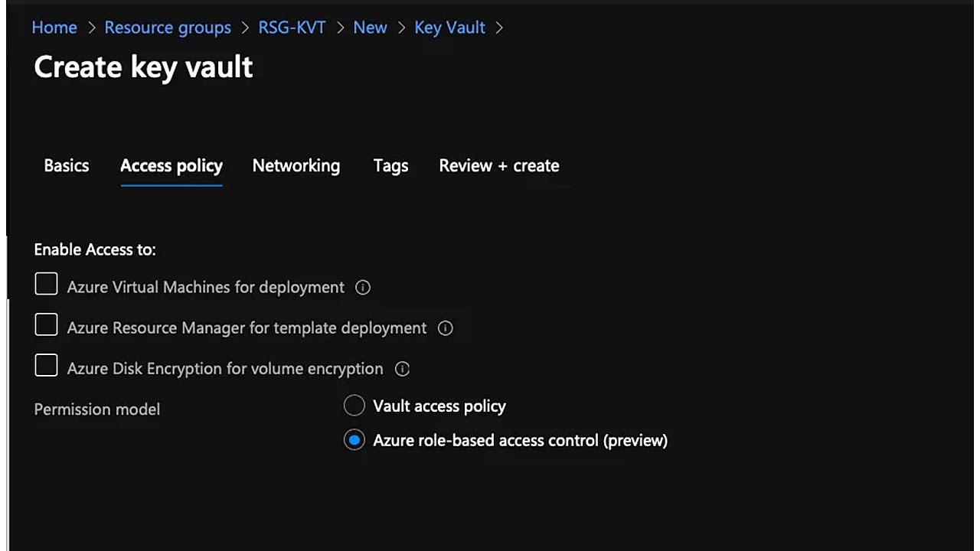Choose Azure role-based access control option

click(x=354, y=440)
